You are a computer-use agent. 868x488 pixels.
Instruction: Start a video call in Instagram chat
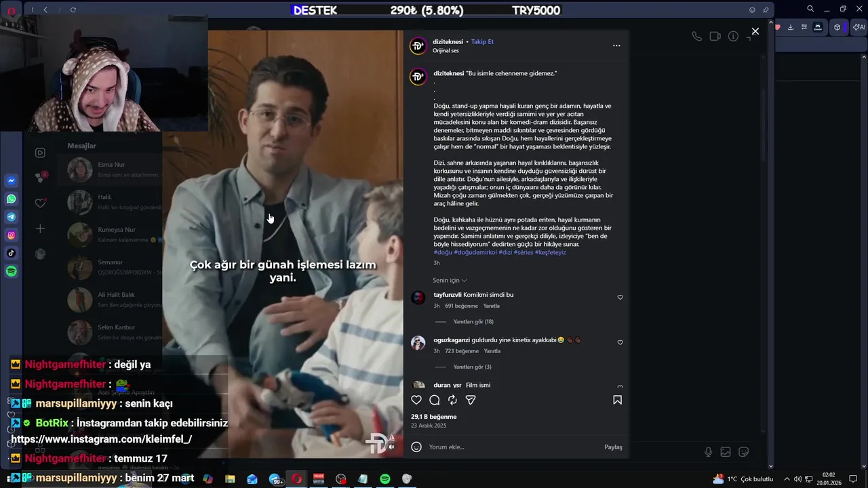715,37
